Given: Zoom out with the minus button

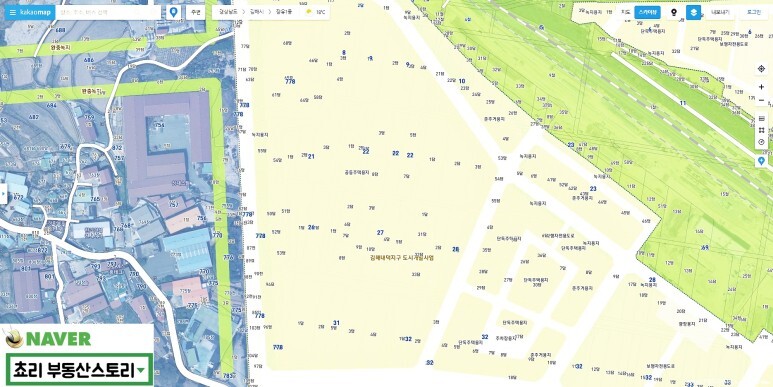Looking at the screenshot, I should coord(761,100).
